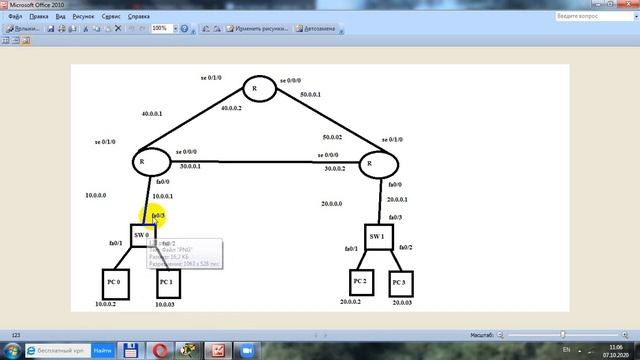Screen dimensions: 640x360
Task: Click the '50.0.0.1' address in the picture
Action: point(311,94)
